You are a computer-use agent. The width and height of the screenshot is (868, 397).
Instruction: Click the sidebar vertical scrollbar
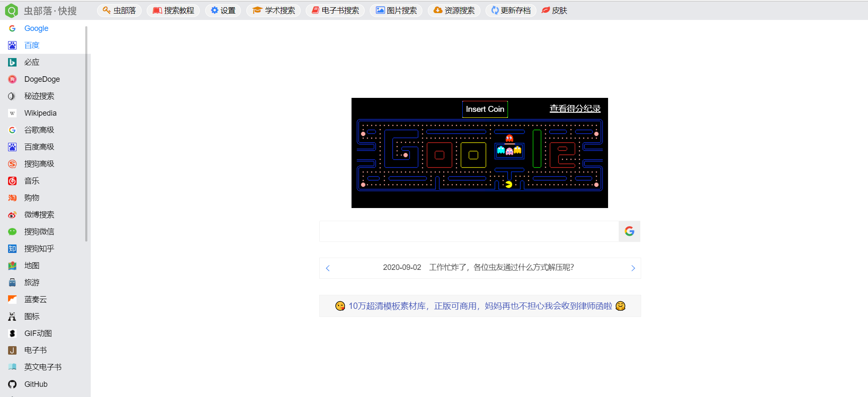pyautogui.click(x=87, y=134)
